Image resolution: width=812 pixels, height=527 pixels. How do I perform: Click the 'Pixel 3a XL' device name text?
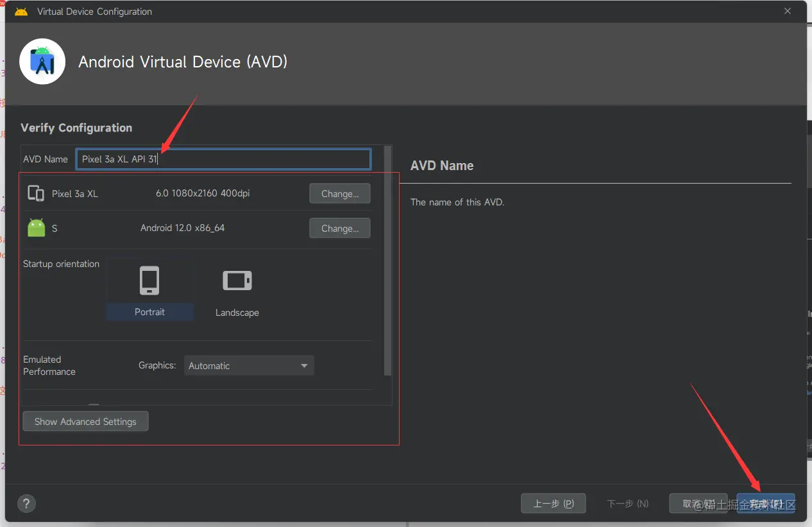(x=75, y=194)
